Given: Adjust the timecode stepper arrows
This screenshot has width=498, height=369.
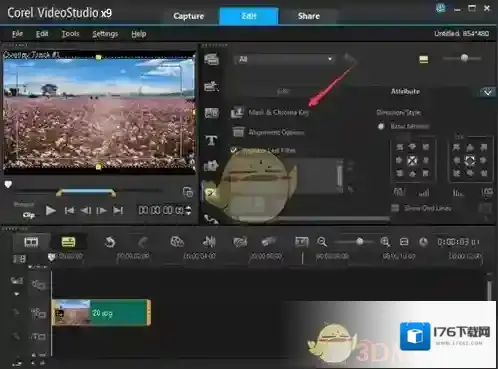Looking at the screenshot, I should pyautogui.click(x=188, y=210).
